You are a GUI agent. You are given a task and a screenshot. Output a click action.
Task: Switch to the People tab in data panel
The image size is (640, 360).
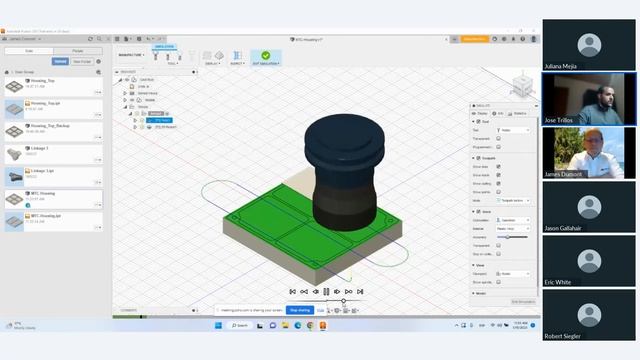[x=78, y=51]
